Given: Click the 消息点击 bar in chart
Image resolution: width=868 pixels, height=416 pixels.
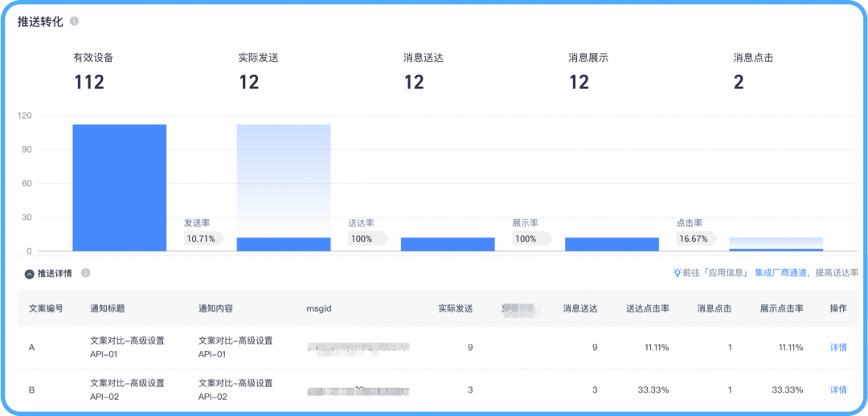Looking at the screenshot, I should (776, 250).
